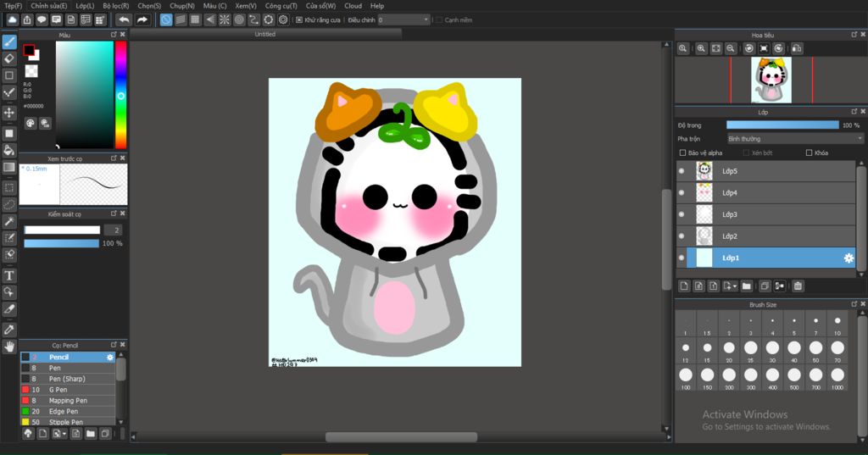The height and width of the screenshot is (455, 868).
Task: Enable the radial snap icon
Action: (x=224, y=20)
